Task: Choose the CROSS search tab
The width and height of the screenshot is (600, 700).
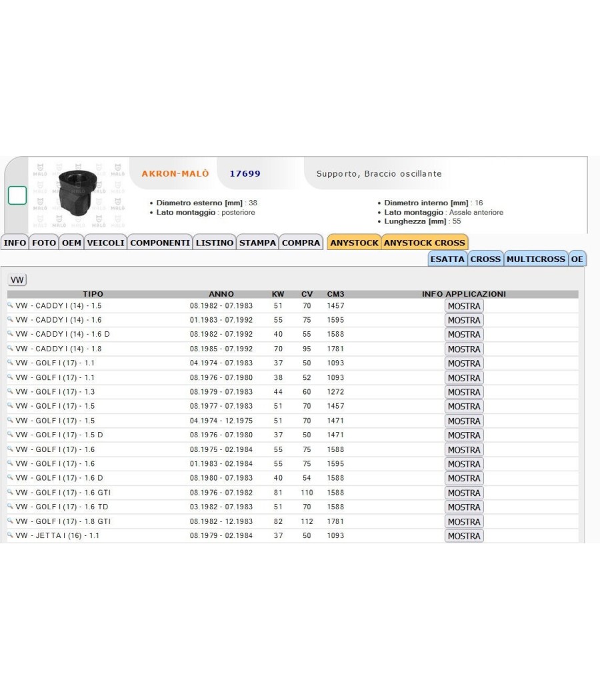Action: pyautogui.click(x=485, y=259)
